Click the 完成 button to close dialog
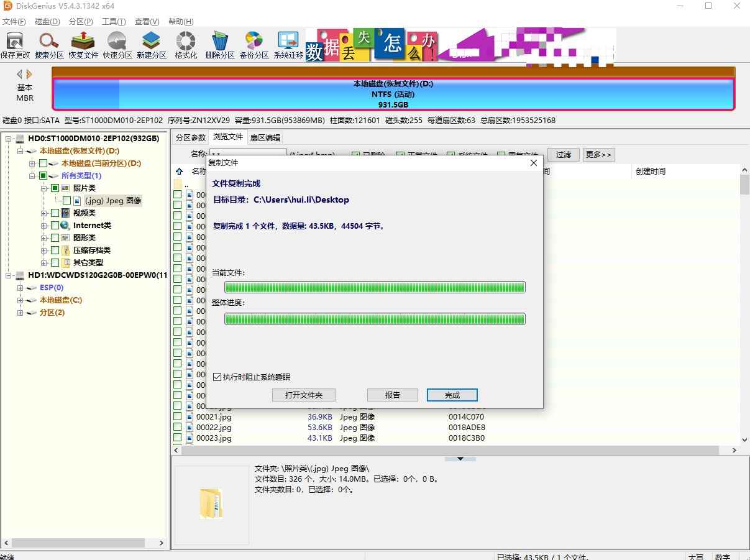Viewport: 750px width, 560px height. coord(452,395)
